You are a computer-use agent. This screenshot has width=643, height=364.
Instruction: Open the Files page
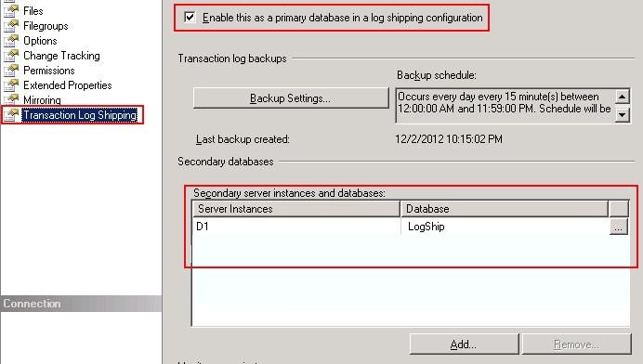(x=33, y=11)
